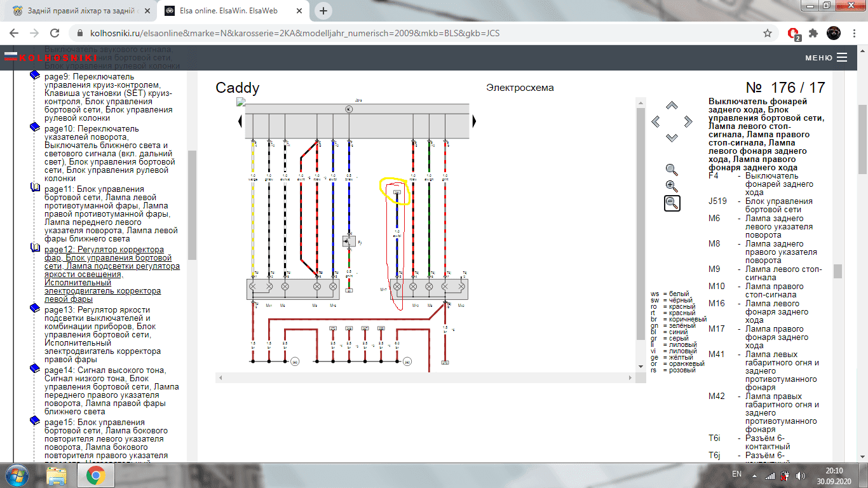The height and width of the screenshot is (488, 868).
Task: Open the browser extensions puzzle icon
Action: click(x=813, y=33)
